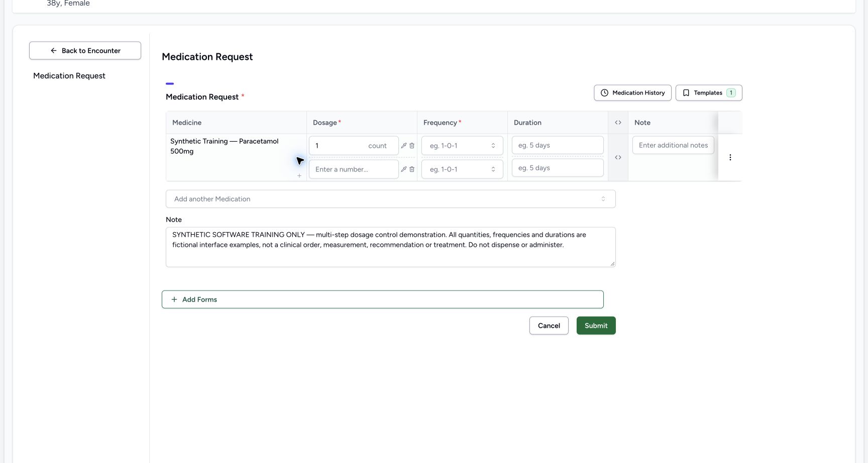Image resolution: width=868 pixels, height=463 pixels.
Task: Focus the first dosage field showing 1 count
Action: coord(354,146)
